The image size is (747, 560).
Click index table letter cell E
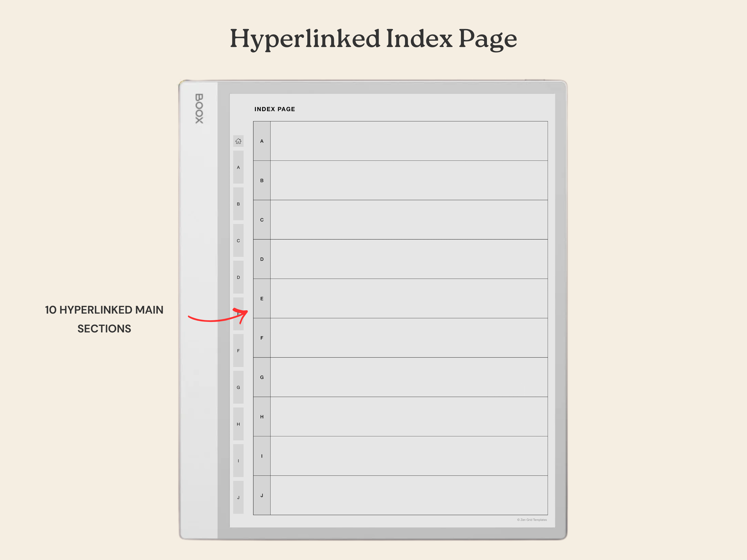coord(262,298)
